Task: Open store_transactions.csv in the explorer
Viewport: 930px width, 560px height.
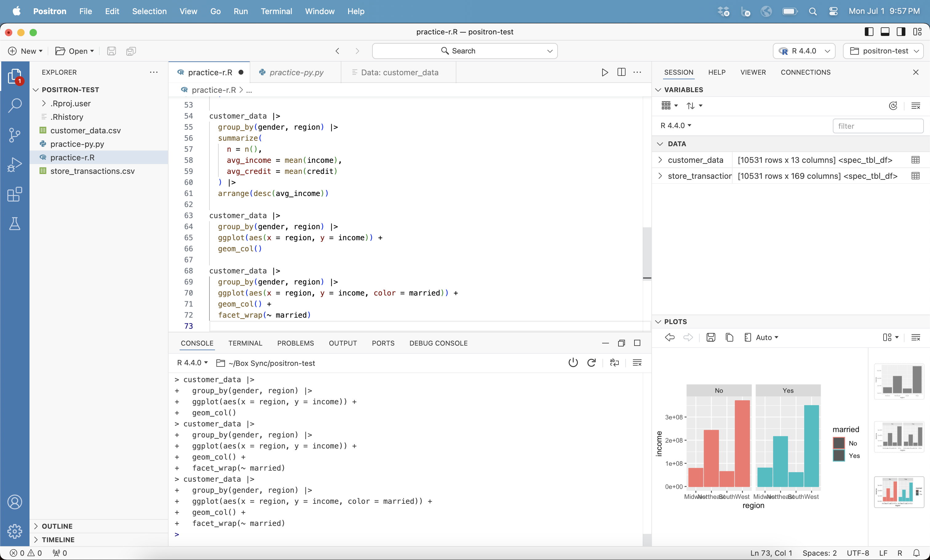Action: [92, 171]
